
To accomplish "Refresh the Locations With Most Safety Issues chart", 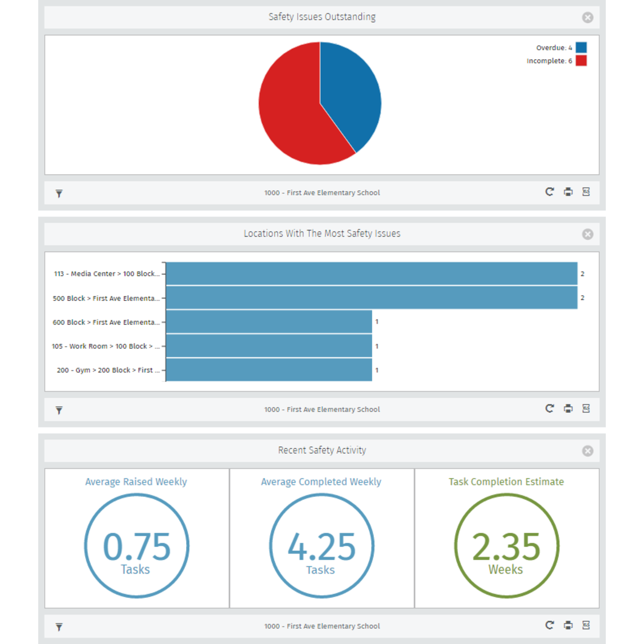I will point(549,409).
